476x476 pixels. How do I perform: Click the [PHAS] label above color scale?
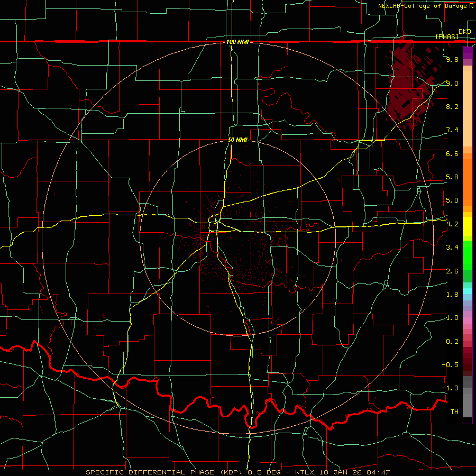click(447, 36)
